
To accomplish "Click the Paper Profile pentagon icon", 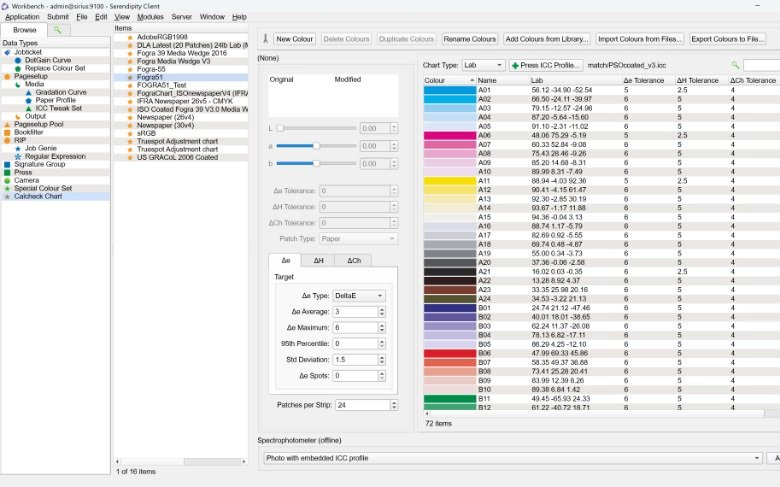I will point(28,100).
